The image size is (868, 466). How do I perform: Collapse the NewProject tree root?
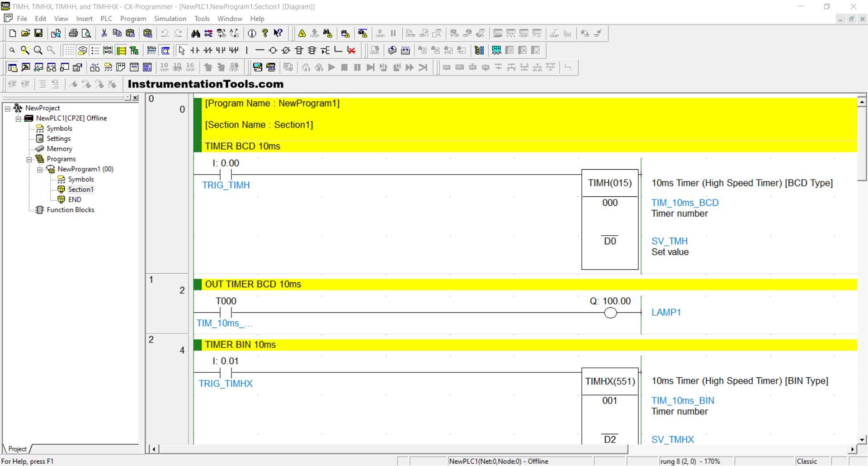(8, 109)
